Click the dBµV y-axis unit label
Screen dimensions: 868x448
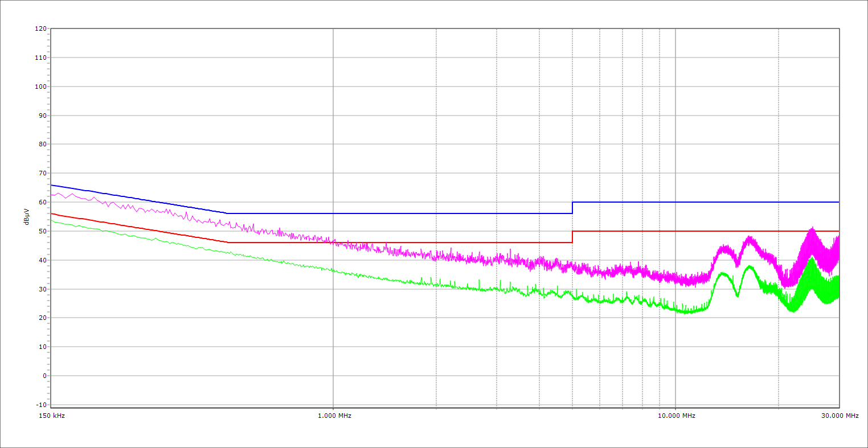click(26, 216)
